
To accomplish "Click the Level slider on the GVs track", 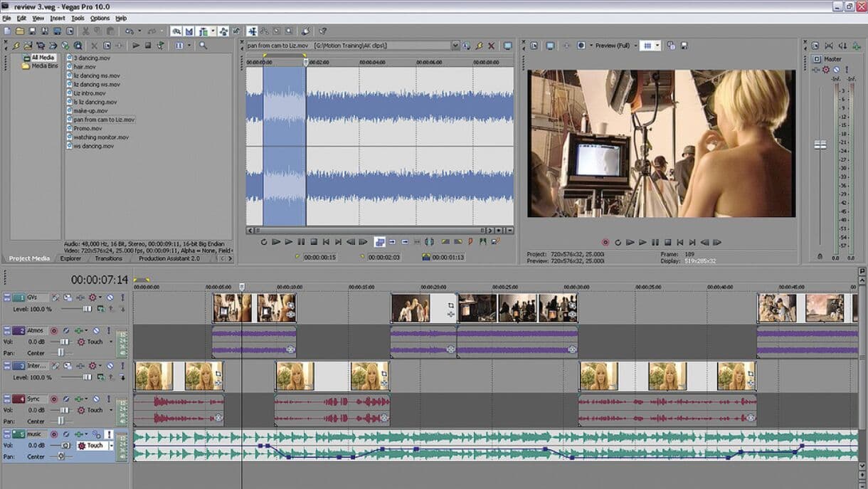I will click(88, 308).
